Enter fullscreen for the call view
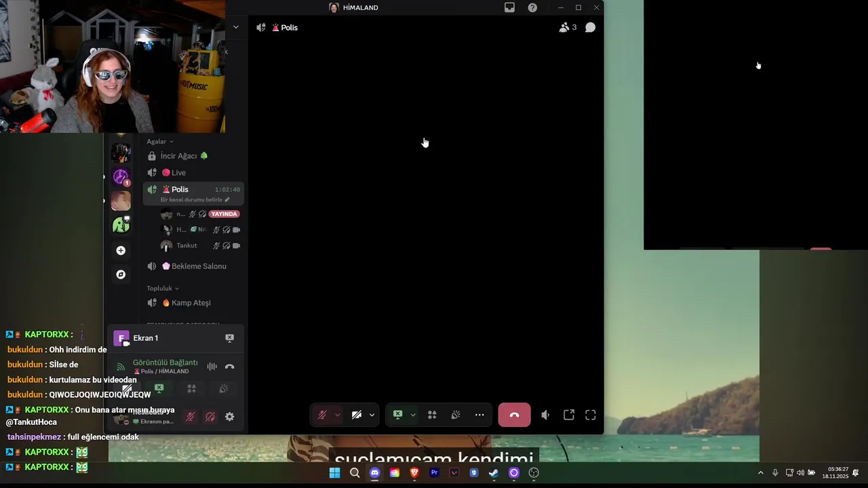 click(x=591, y=415)
